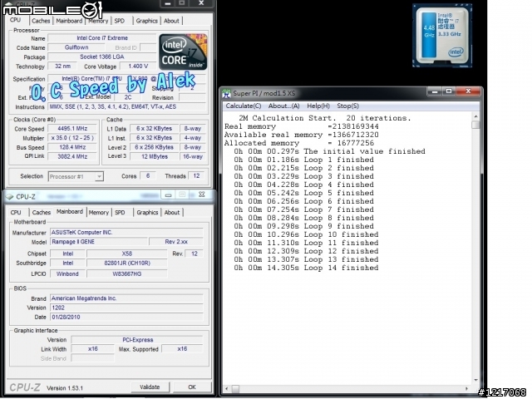The width and height of the screenshot is (532, 399).
Task: Click the Validate button in CPU-Z
Action: tap(150, 387)
